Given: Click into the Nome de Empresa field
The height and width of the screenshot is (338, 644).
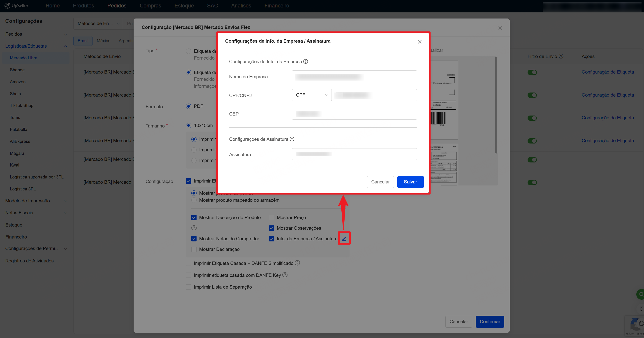Looking at the screenshot, I should [354, 76].
